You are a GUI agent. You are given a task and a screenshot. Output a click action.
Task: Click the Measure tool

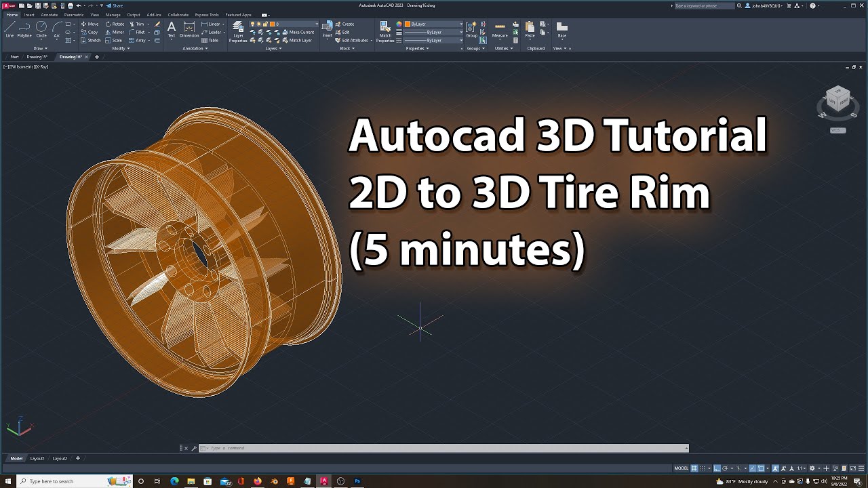[x=500, y=29]
